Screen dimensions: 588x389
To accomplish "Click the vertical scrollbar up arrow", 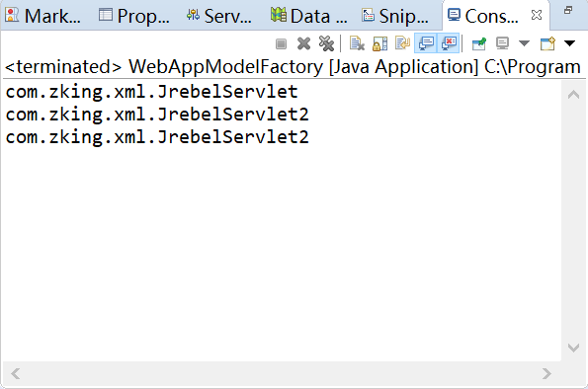I will coord(573,94).
